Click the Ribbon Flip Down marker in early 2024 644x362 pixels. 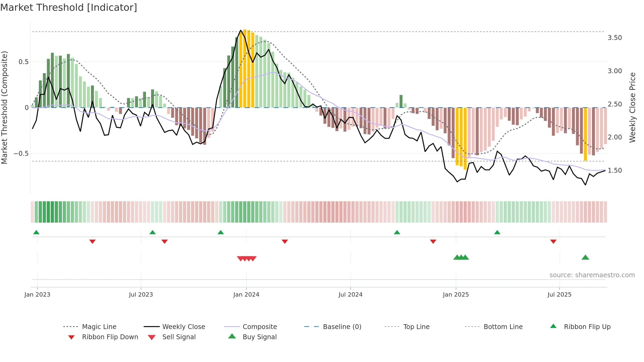click(x=285, y=242)
